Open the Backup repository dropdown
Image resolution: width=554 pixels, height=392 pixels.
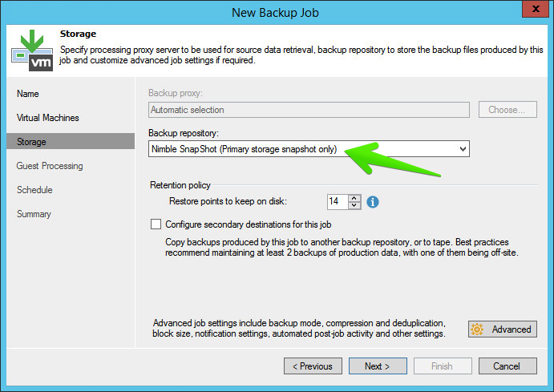(x=309, y=149)
